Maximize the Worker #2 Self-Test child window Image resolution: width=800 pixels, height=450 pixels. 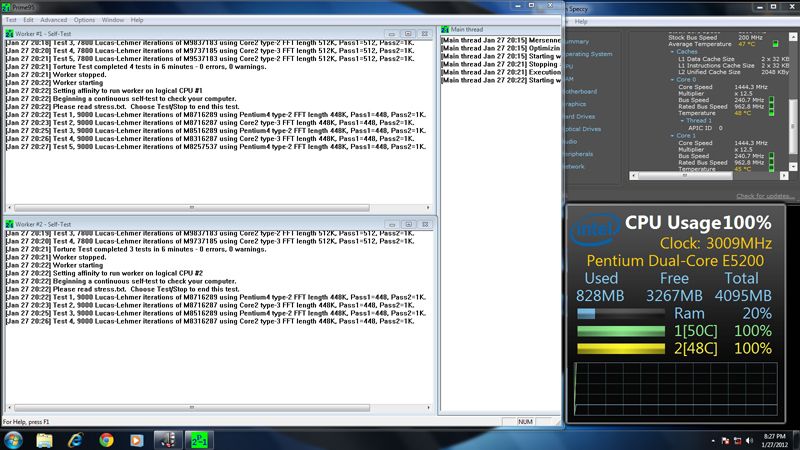[x=408, y=224]
